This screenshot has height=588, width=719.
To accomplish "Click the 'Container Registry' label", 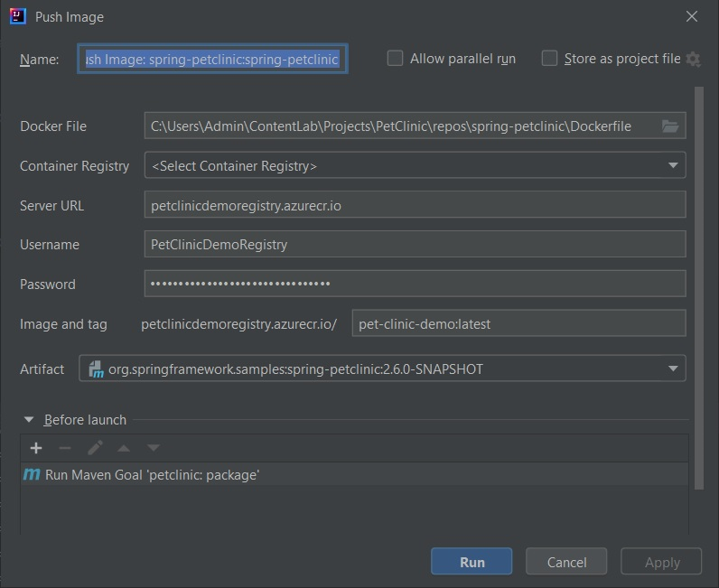I will click(74, 165).
